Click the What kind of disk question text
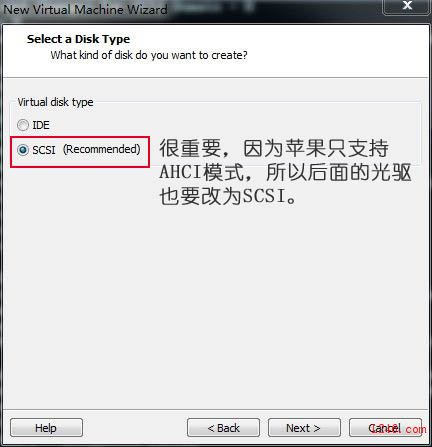 [149, 55]
